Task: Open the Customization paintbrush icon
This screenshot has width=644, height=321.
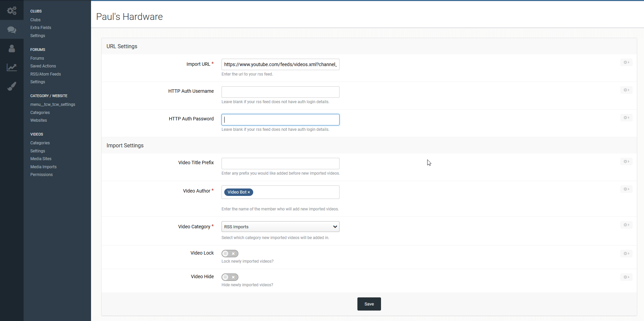Action: point(12,86)
